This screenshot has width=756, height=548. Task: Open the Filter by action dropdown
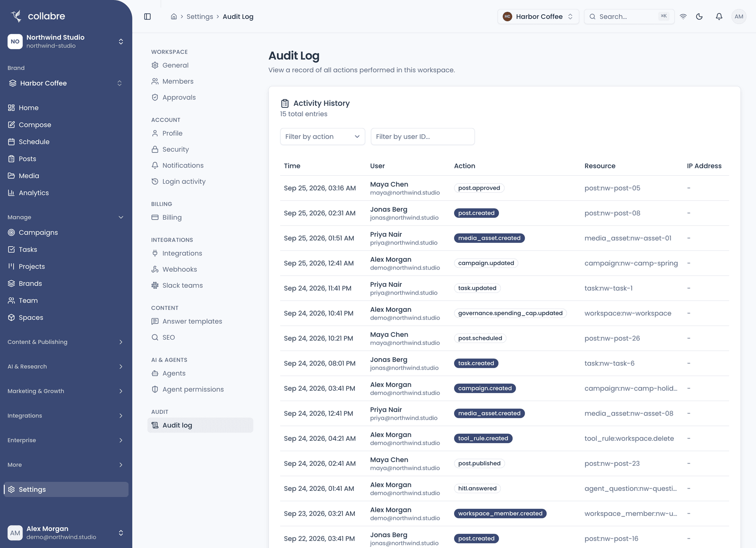[x=322, y=137]
